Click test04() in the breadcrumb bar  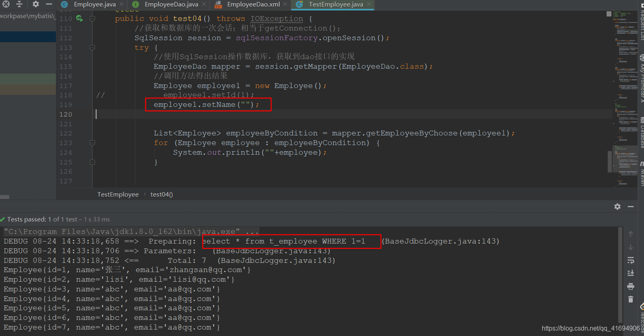(162, 195)
